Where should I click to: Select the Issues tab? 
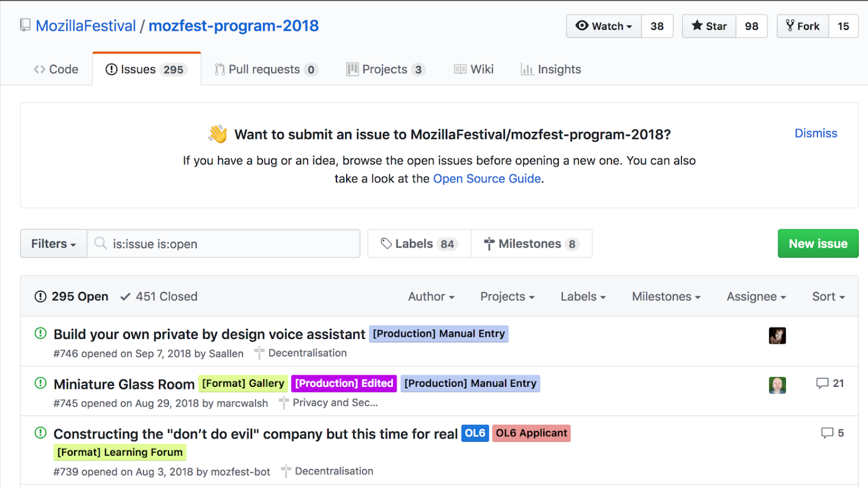point(146,69)
